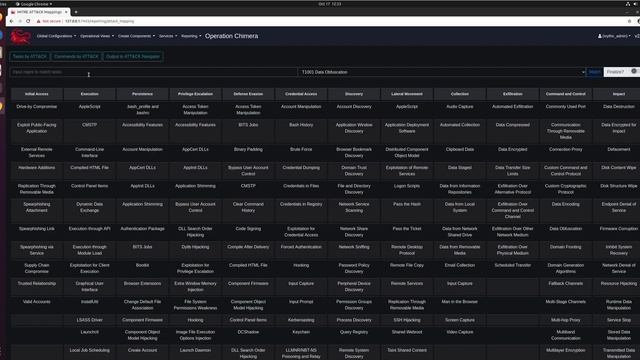
Task: Click the Remote File Copy cell
Action: tap(407, 268)
